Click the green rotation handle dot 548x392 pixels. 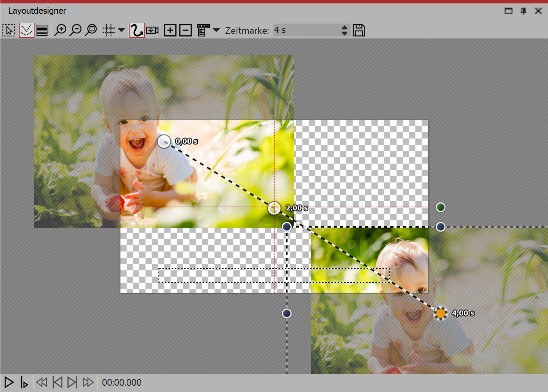point(441,207)
